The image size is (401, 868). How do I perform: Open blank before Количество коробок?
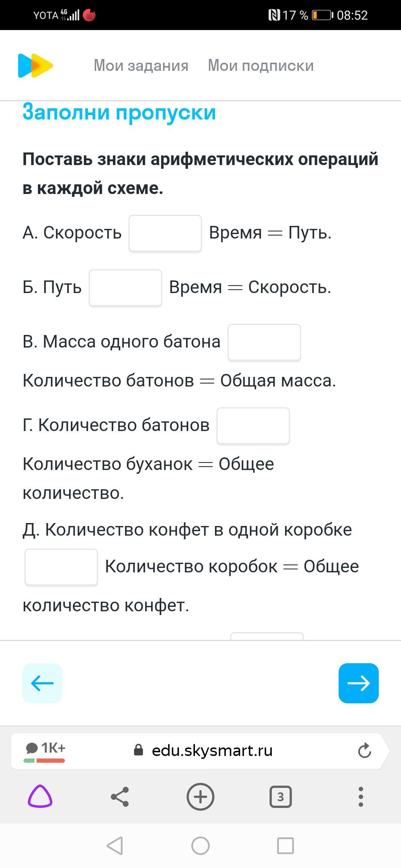point(61,567)
